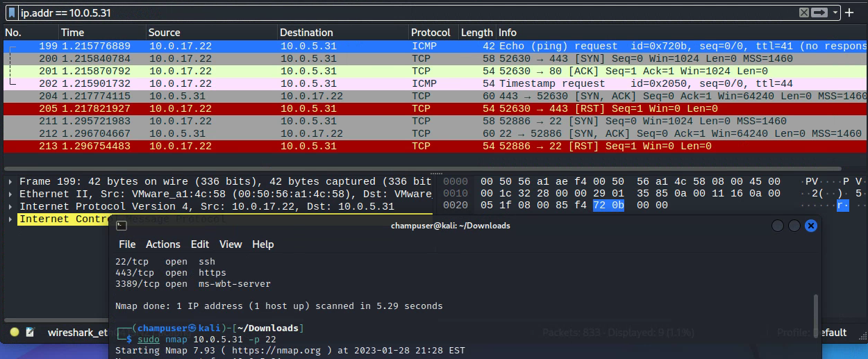868x359 pixels.
Task: Expand the Frame 199 tree row
Action: pyautogui.click(x=10, y=181)
